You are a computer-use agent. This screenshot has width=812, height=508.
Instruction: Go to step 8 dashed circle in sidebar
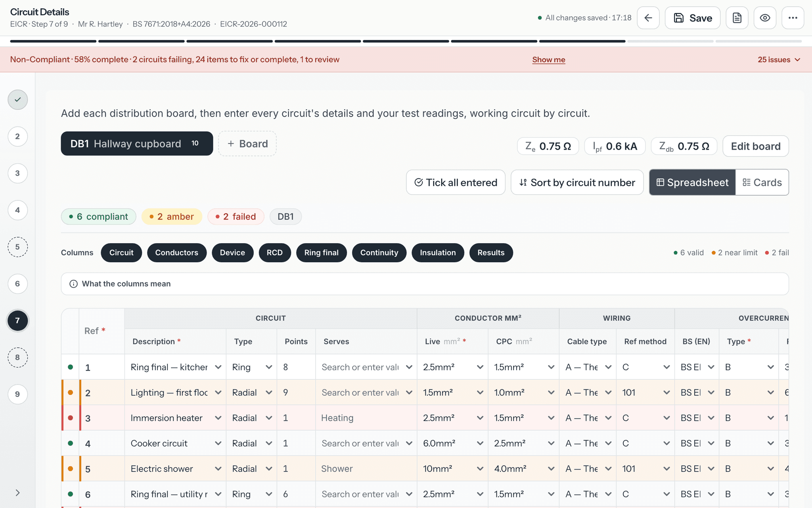tap(17, 358)
